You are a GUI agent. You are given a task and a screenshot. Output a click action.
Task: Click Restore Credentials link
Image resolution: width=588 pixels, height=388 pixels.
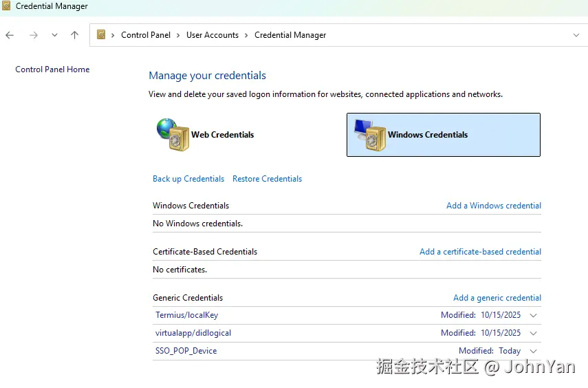click(x=267, y=179)
